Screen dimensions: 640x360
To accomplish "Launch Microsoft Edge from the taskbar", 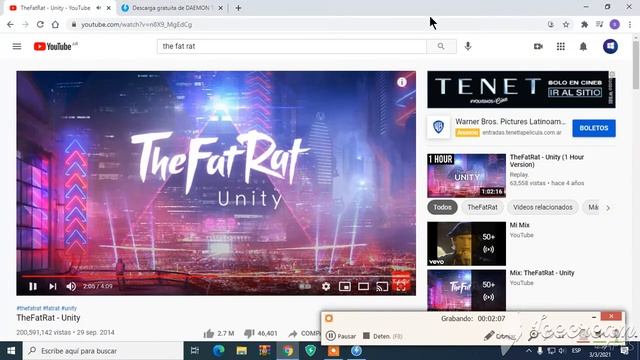I will 218,351.
